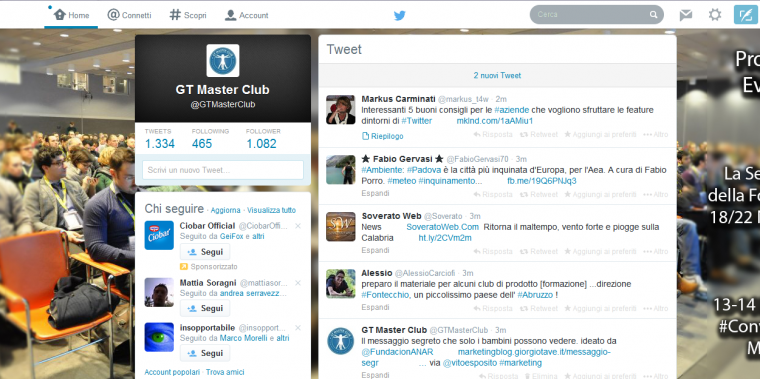Screen dimensions: 760x379
Task: Follow Mattia Soragni with the Segui button
Action: [x=205, y=308]
